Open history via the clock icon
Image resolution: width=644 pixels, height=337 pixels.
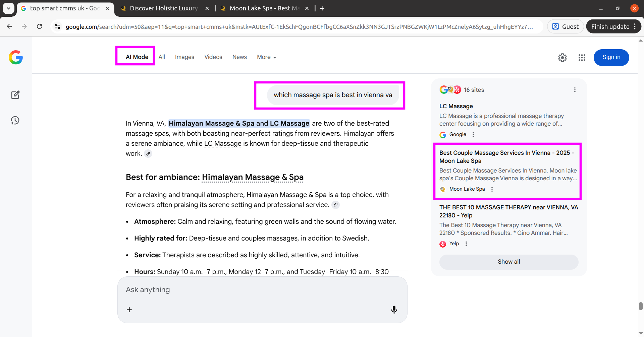point(15,120)
